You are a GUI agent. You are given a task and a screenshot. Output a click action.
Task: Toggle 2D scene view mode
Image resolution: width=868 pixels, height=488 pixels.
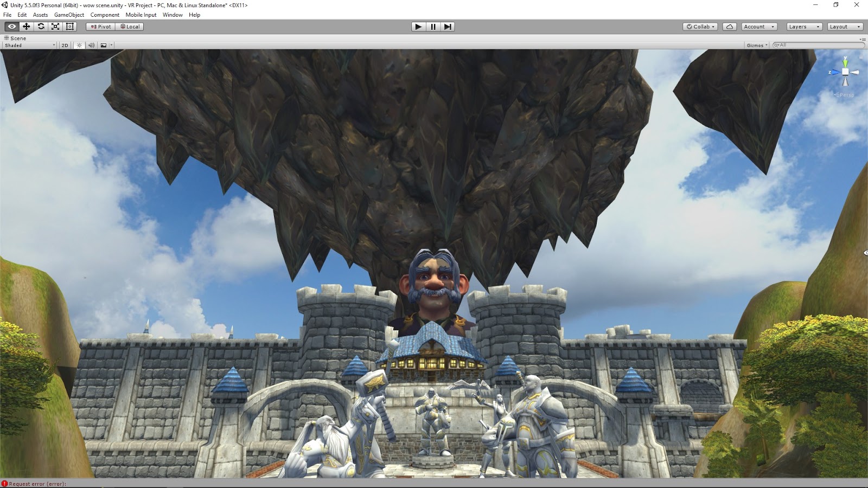[x=65, y=46]
